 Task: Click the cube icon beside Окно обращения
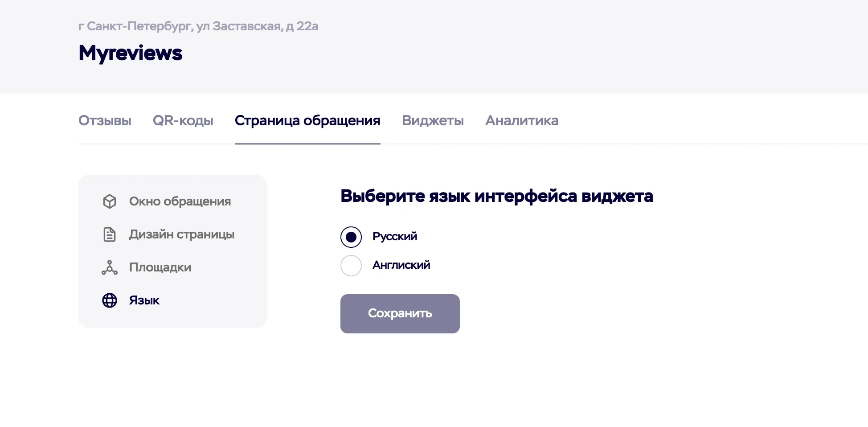110,201
